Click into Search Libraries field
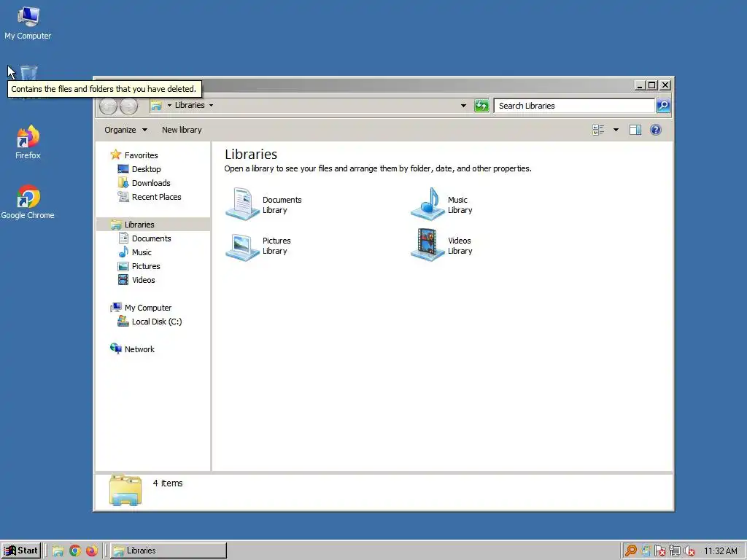This screenshot has width=747, height=560. (574, 106)
